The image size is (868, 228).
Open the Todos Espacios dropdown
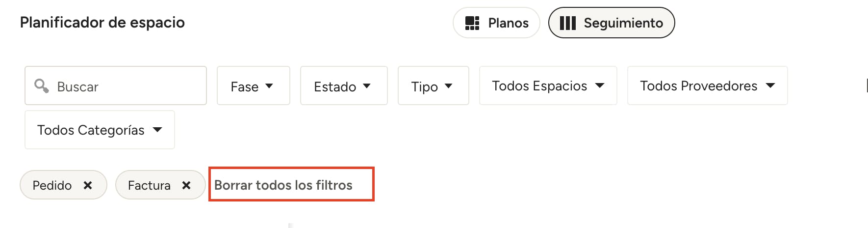[548, 85]
